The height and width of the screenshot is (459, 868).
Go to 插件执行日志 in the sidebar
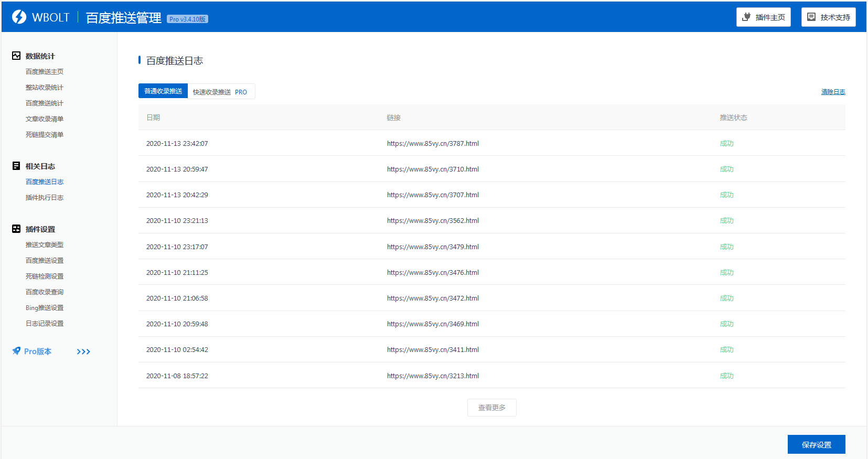(x=45, y=198)
